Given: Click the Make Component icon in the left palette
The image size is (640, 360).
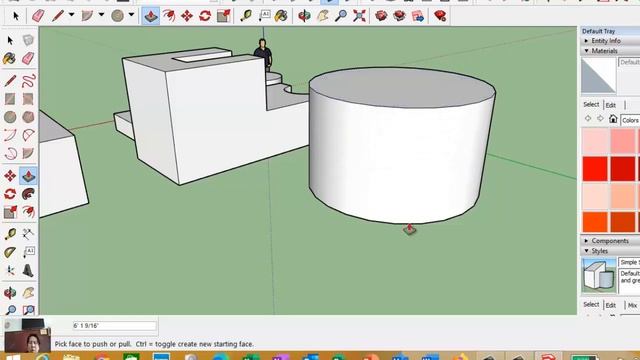Looking at the screenshot, I should (28, 40).
